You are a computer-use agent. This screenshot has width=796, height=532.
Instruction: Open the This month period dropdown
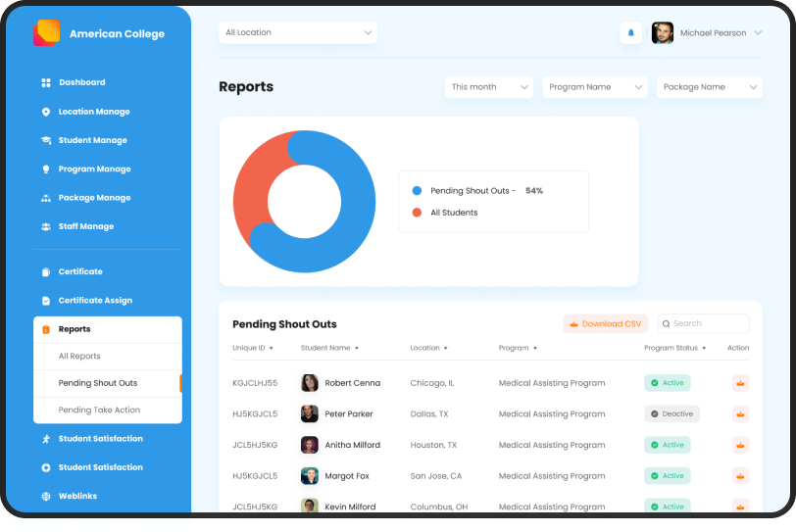[489, 87]
